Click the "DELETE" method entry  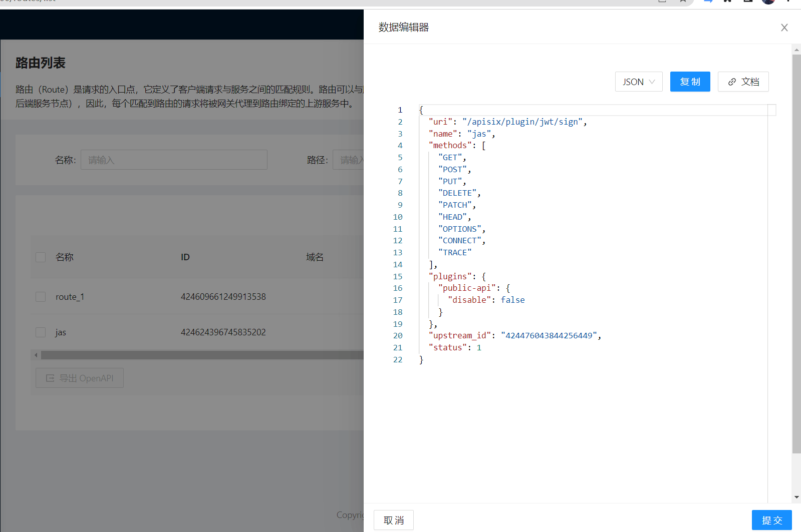click(x=459, y=193)
